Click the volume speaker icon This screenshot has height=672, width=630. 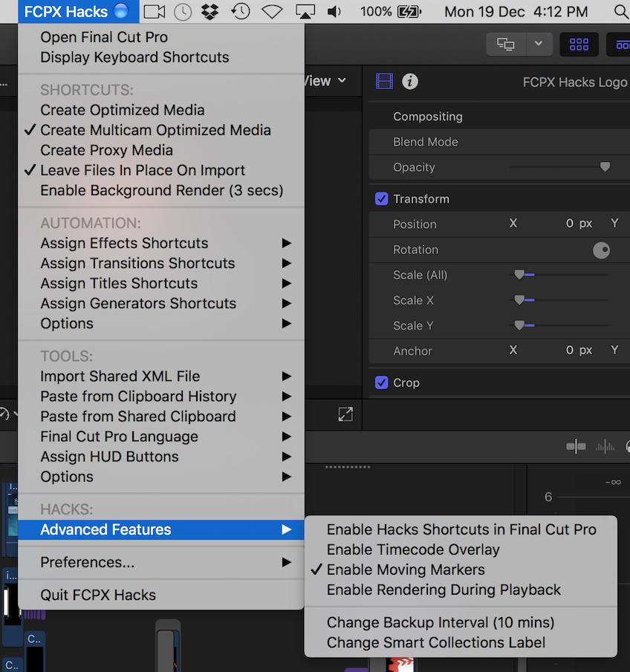coord(334,12)
